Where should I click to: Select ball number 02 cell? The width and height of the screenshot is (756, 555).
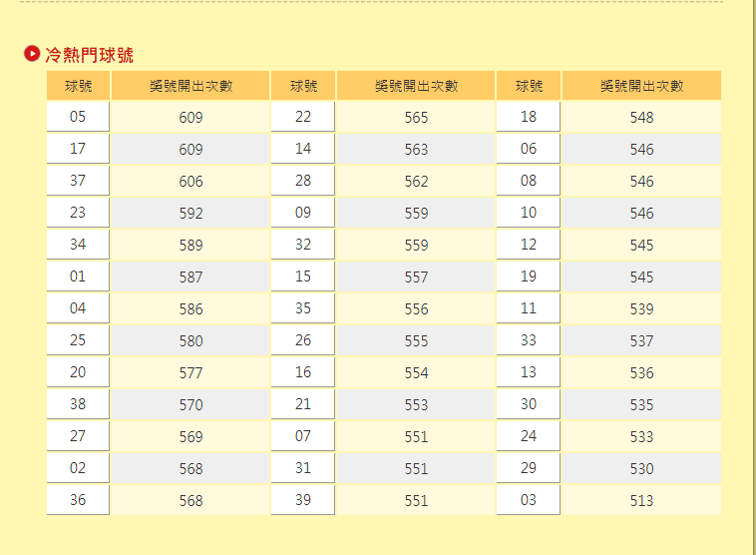tap(78, 467)
